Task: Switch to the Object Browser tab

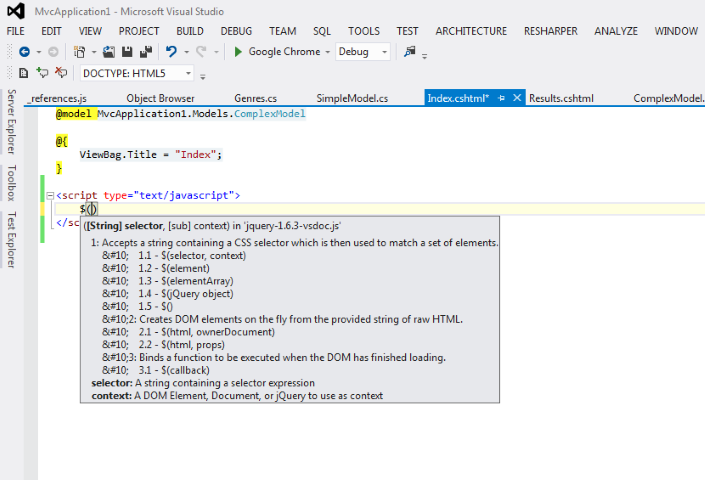Action: pyautogui.click(x=160, y=98)
